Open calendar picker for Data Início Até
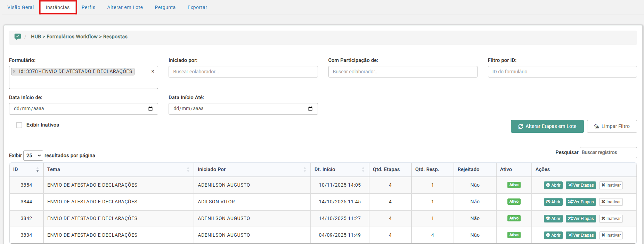Screen dimensions: 644x244 coord(310,109)
